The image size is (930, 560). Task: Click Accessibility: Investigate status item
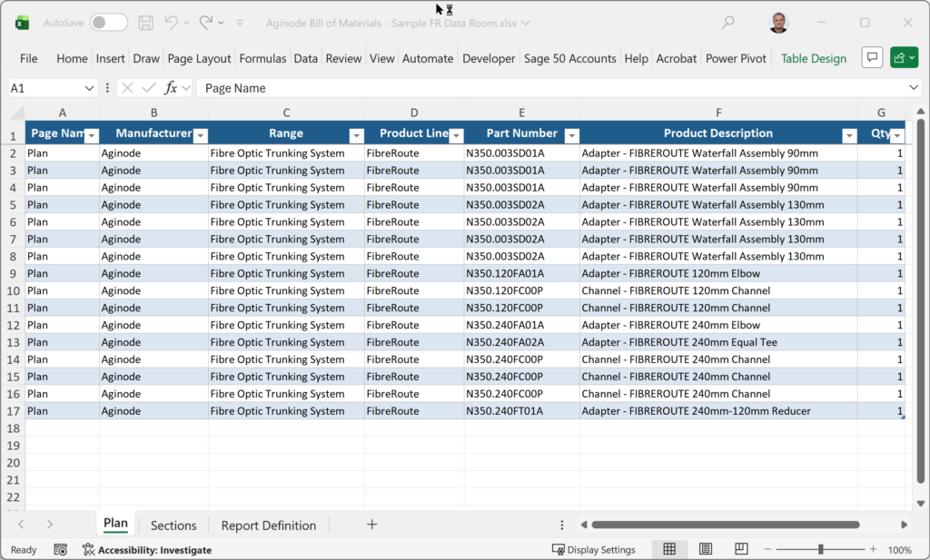pos(147,550)
